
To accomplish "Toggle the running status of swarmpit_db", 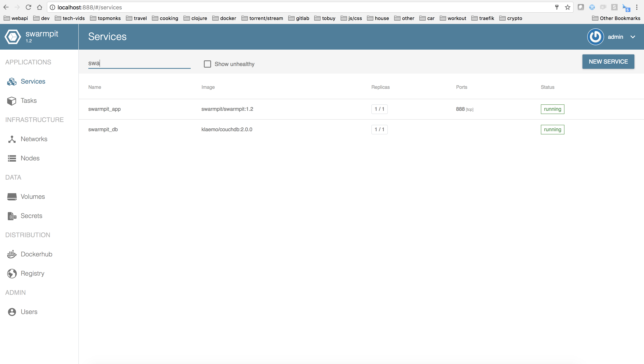I will pos(552,129).
